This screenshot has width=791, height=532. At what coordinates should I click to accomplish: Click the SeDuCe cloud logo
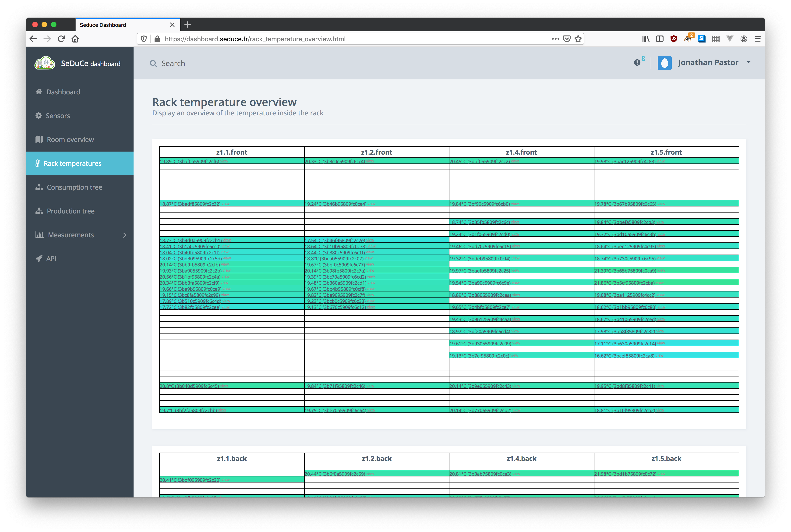(x=44, y=63)
